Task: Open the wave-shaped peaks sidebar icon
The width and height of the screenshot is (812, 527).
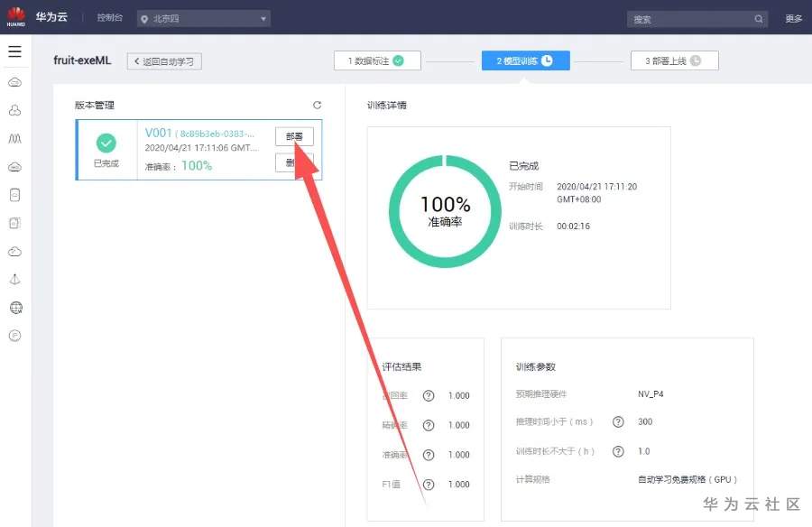Action: coord(15,138)
